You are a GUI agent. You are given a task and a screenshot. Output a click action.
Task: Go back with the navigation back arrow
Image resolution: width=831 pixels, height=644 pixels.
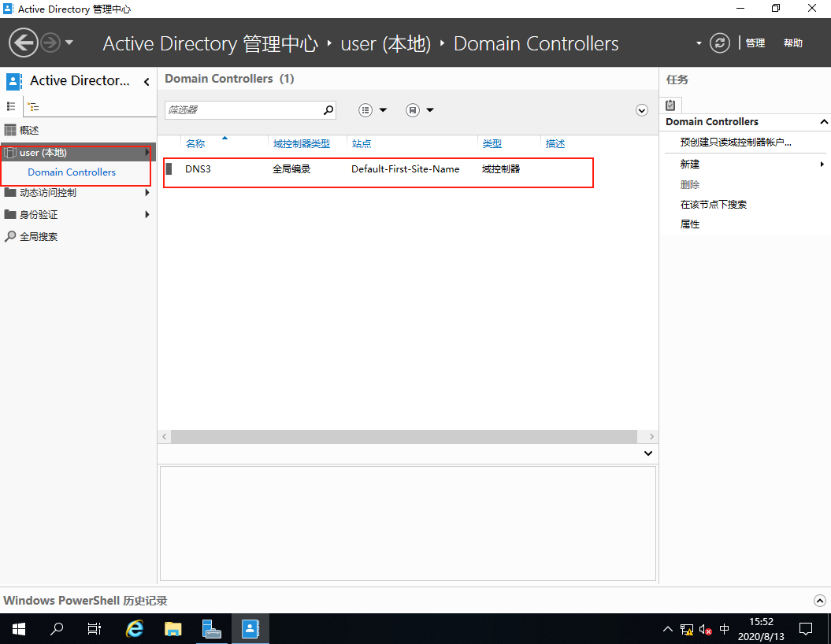[24, 43]
